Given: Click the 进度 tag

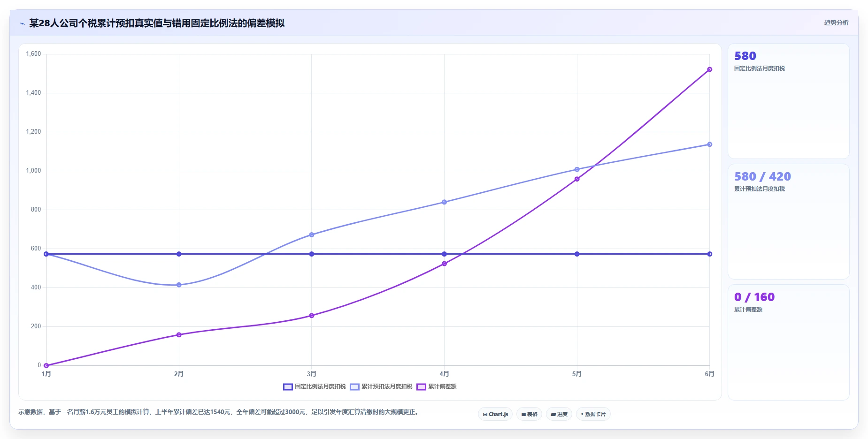Looking at the screenshot, I should pyautogui.click(x=559, y=414).
